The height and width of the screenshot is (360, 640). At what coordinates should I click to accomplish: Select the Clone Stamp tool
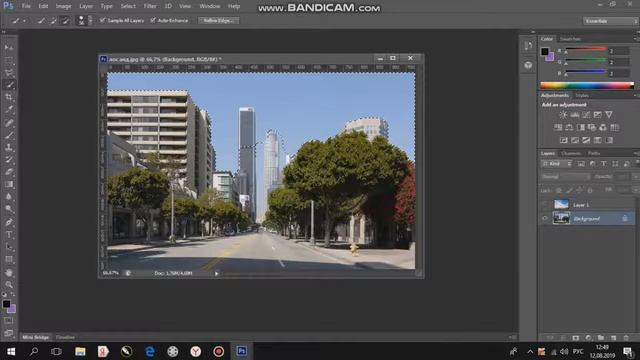coord(9,147)
